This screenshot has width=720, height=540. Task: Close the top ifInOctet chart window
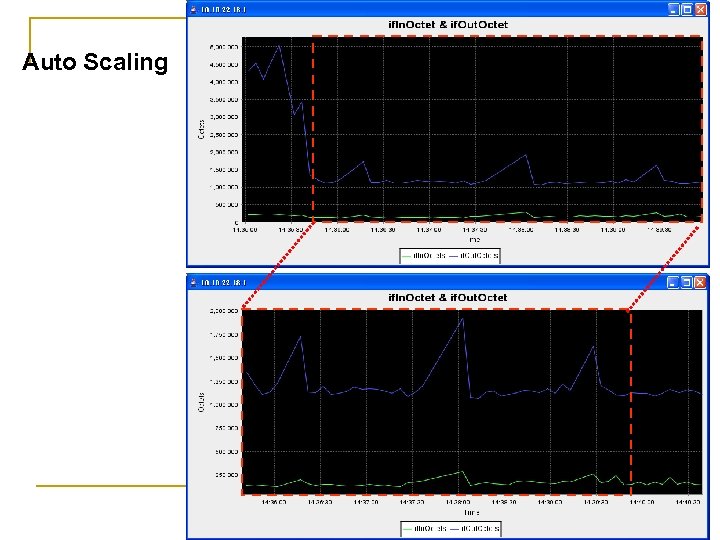pyautogui.click(x=701, y=10)
